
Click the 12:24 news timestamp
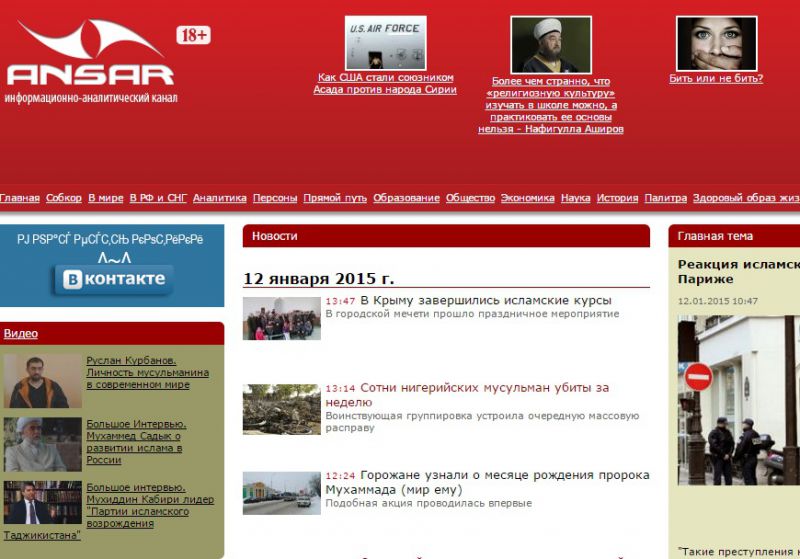[340, 476]
